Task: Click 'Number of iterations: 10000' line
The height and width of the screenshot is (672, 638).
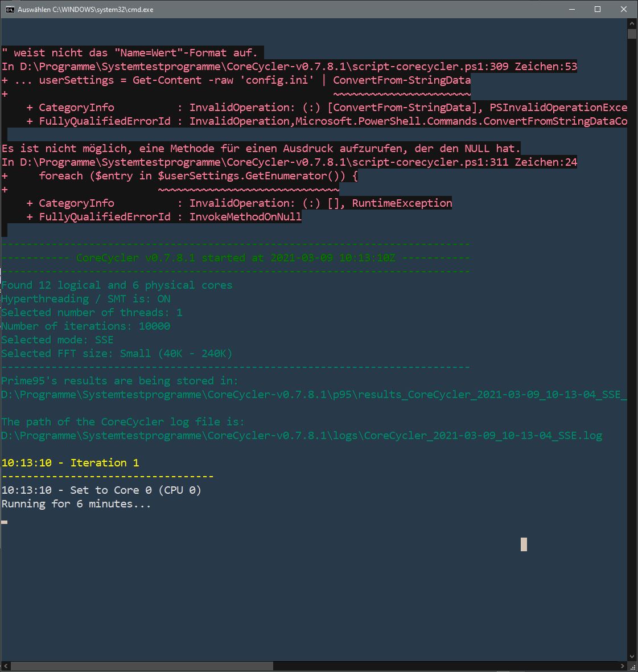Action: tap(85, 326)
